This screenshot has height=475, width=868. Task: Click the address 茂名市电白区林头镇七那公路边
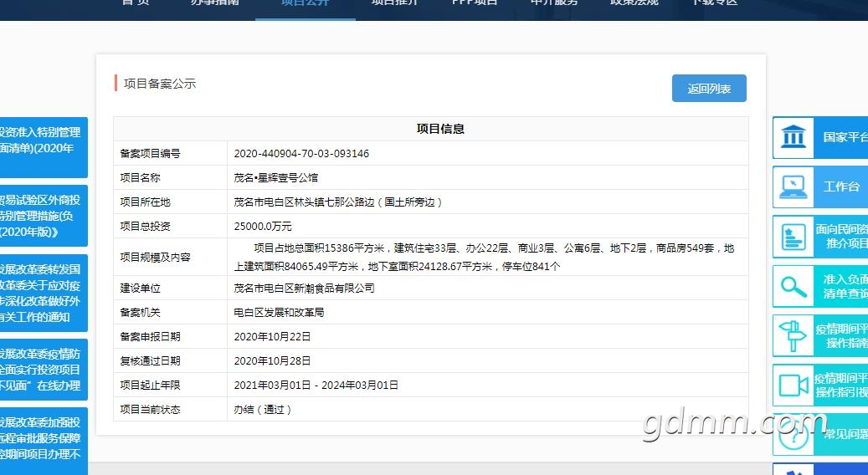304,202
